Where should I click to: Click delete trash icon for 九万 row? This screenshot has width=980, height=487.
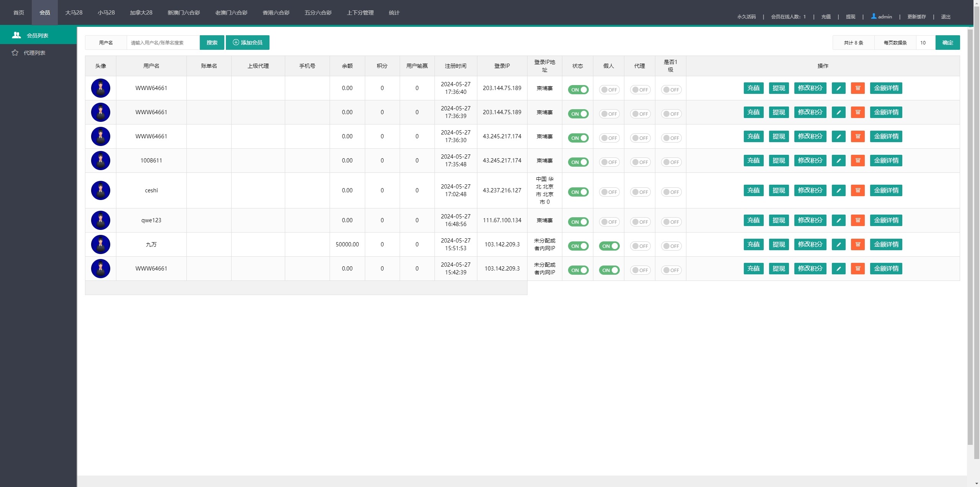(857, 244)
